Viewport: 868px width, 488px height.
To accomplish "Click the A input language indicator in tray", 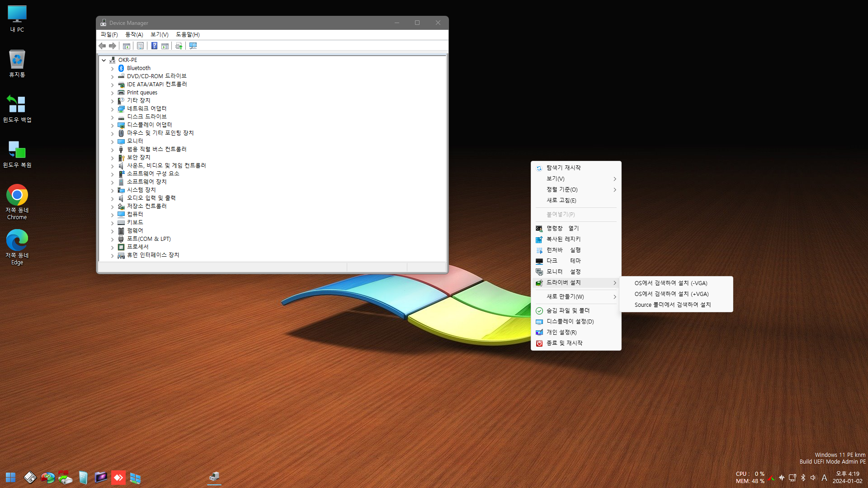I will tap(824, 478).
